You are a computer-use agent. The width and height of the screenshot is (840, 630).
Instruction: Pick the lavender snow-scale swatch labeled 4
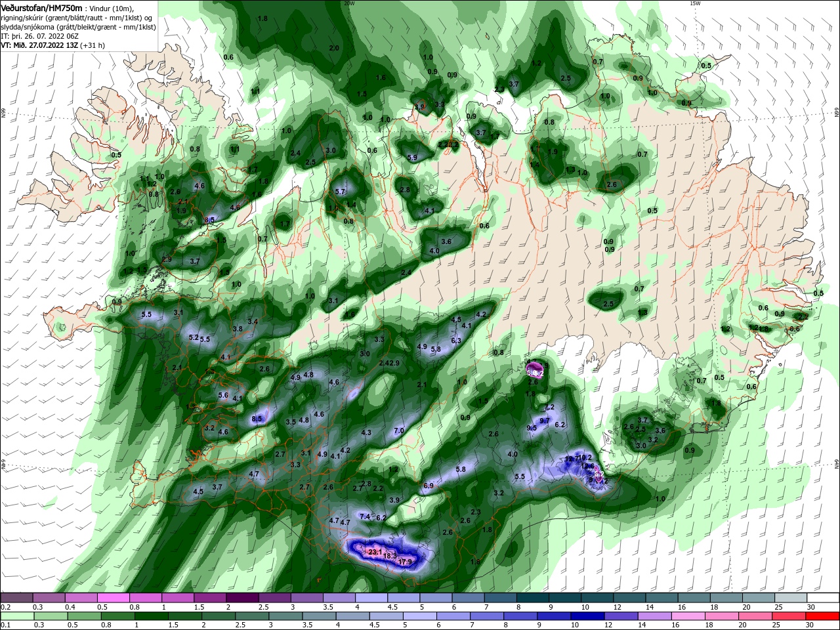pos(370,598)
